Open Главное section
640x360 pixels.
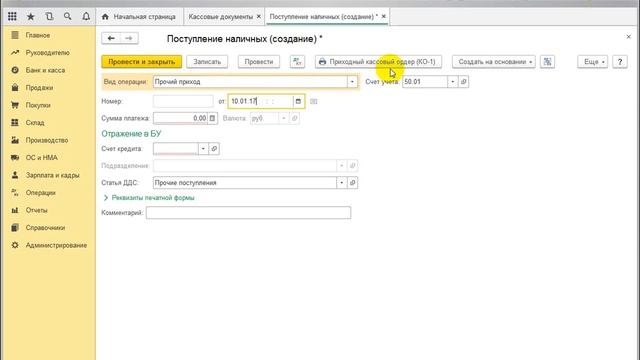49,35
